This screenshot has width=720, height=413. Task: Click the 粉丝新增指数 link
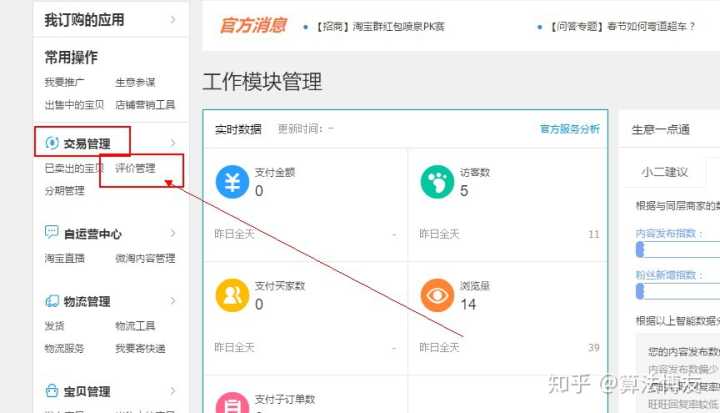click(x=669, y=275)
